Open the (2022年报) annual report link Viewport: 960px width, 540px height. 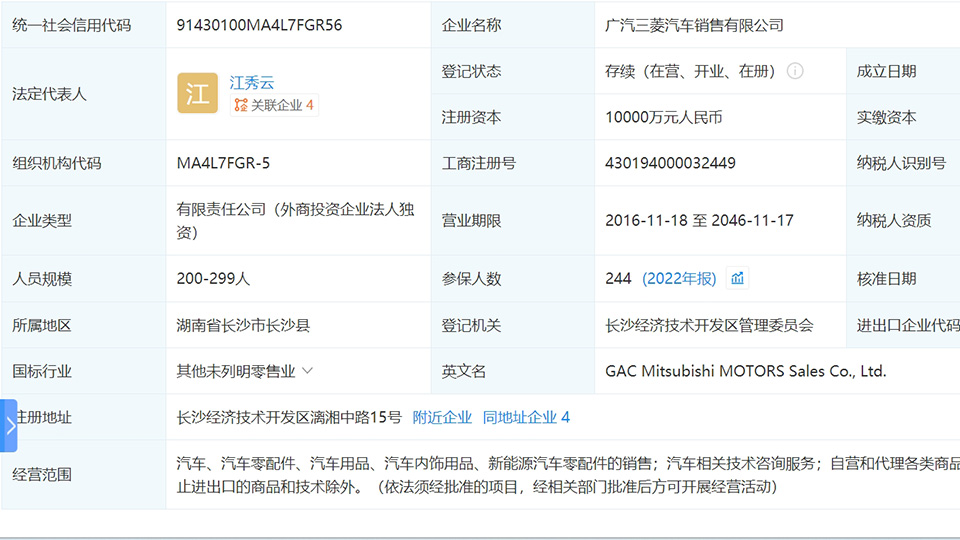[679, 279]
